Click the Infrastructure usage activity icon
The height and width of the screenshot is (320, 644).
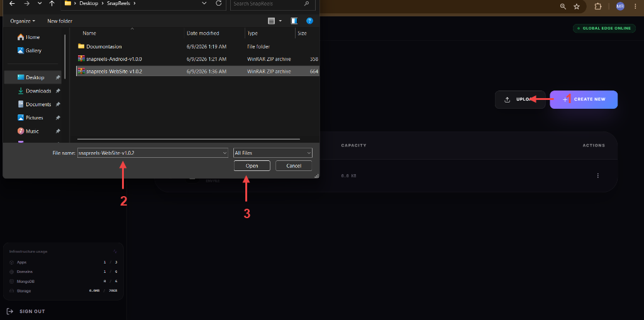[114, 251]
